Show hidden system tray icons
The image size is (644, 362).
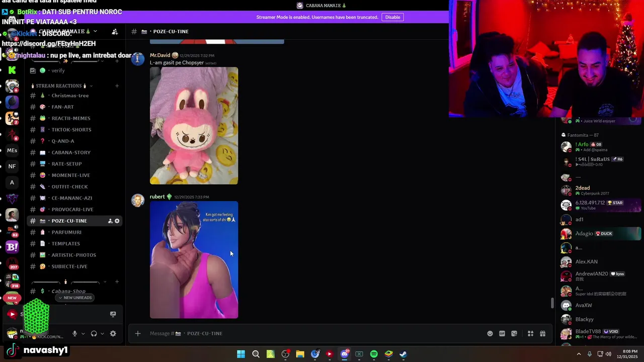pyautogui.click(x=579, y=354)
